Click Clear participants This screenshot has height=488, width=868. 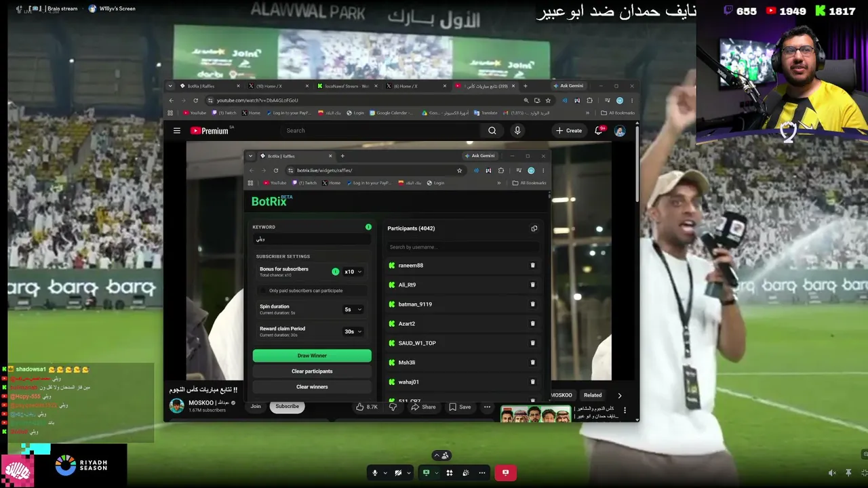point(312,371)
